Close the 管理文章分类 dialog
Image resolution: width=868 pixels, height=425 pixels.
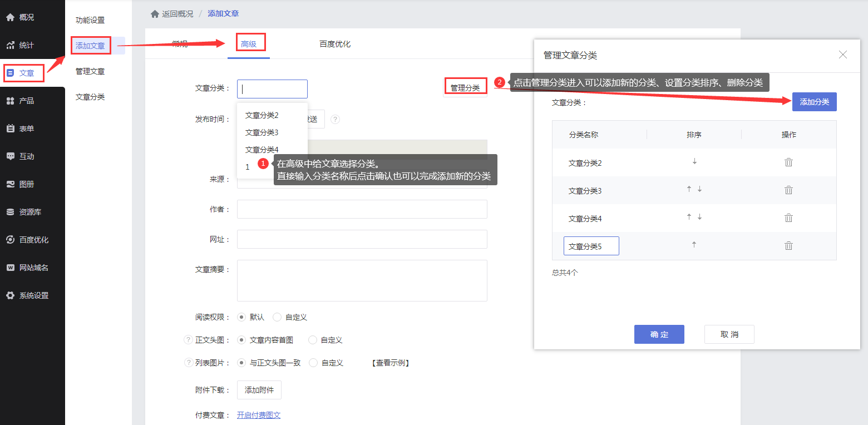click(843, 55)
